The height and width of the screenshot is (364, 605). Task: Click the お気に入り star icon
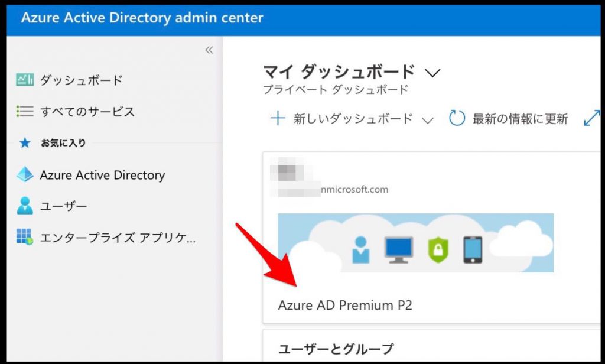(25, 143)
